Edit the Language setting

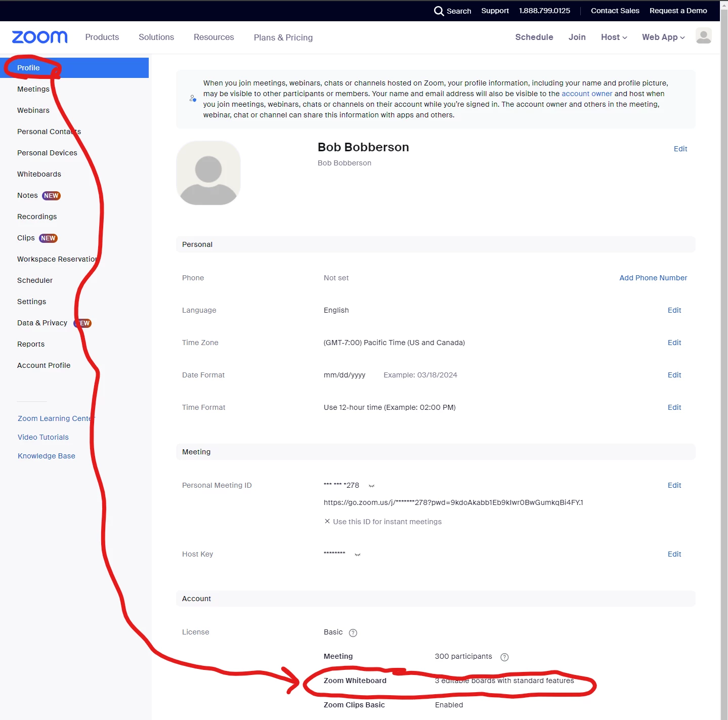(674, 310)
